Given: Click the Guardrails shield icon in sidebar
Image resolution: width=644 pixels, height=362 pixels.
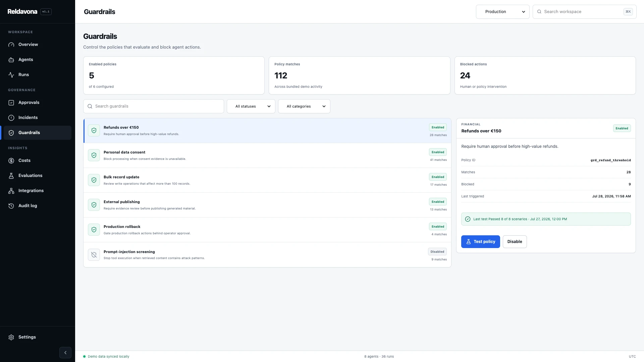Looking at the screenshot, I should point(11,133).
